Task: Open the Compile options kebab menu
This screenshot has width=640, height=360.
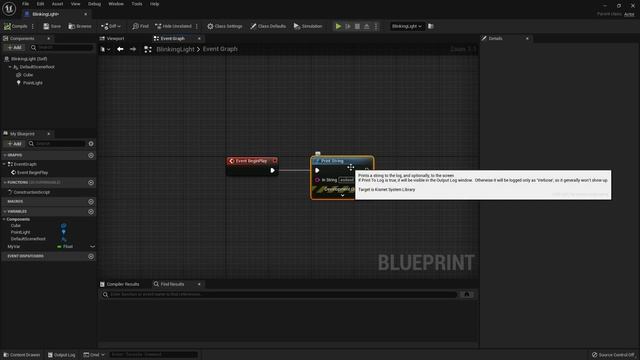Action: 33,26
